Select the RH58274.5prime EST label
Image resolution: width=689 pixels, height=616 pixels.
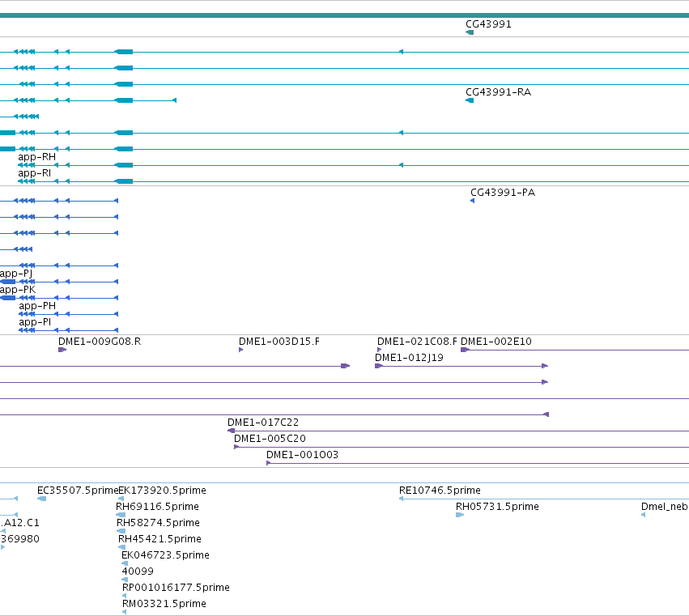(158, 523)
